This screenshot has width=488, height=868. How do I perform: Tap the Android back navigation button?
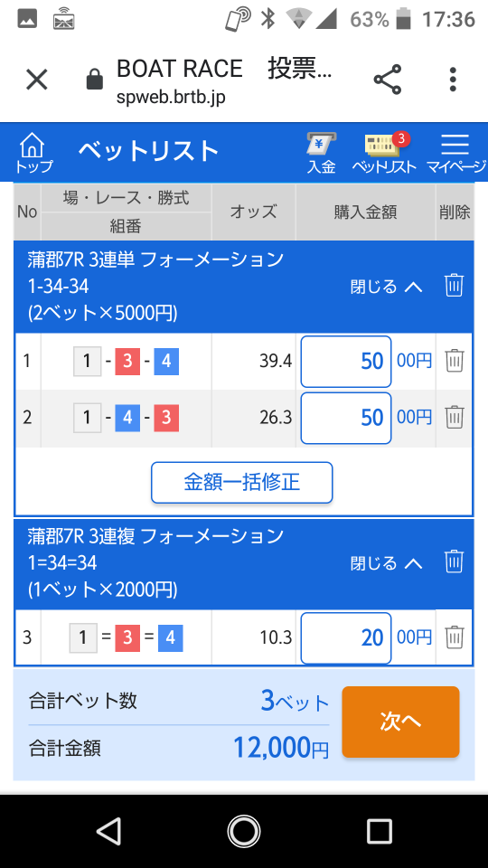click(x=108, y=831)
